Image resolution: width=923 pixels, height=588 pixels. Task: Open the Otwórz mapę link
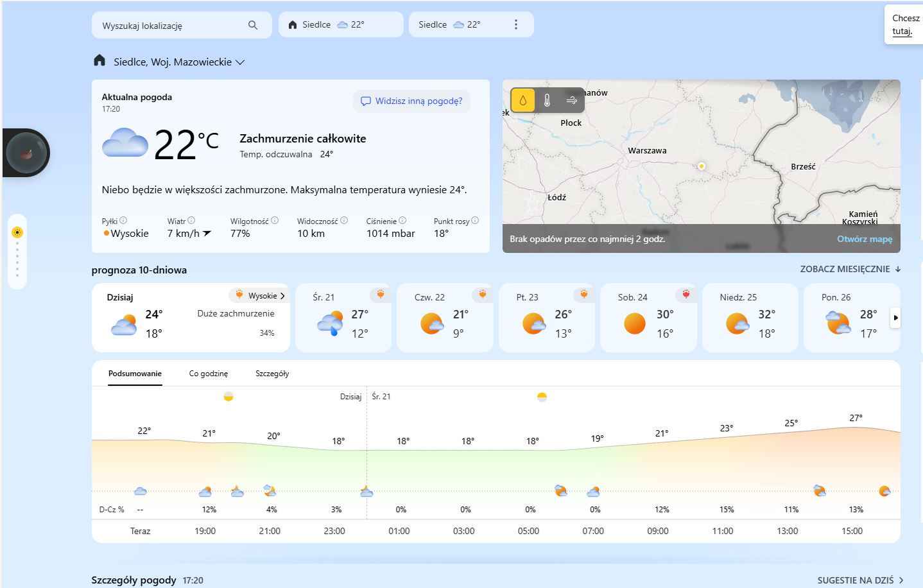pyautogui.click(x=864, y=239)
